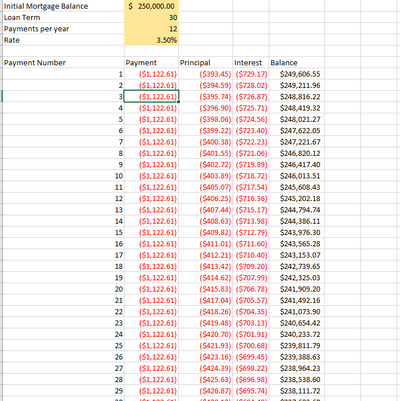Select the Payment Number header cell
This screenshot has height=401, width=400.
pyautogui.click(x=63, y=63)
